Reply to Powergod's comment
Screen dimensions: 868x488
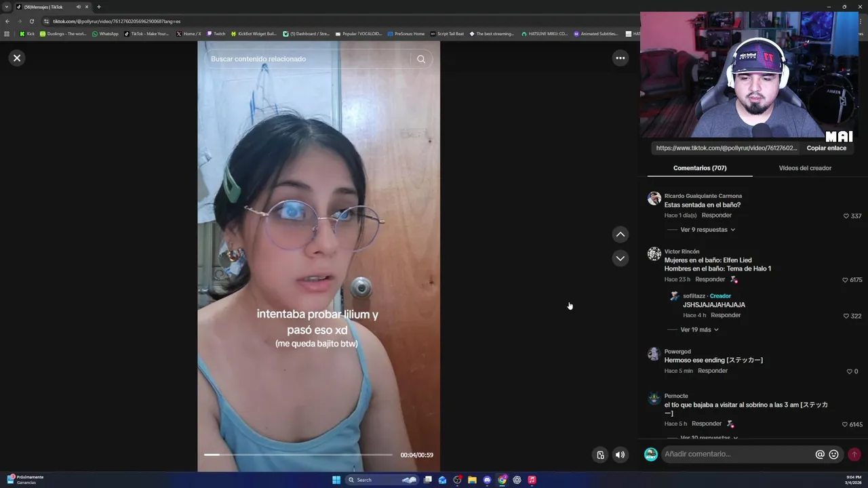point(713,371)
